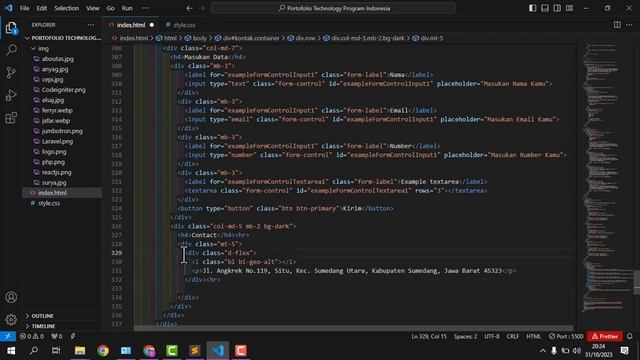This screenshot has height=360, width=640.
Task: Open Codeigniter.png file
Action: (63, 90)
